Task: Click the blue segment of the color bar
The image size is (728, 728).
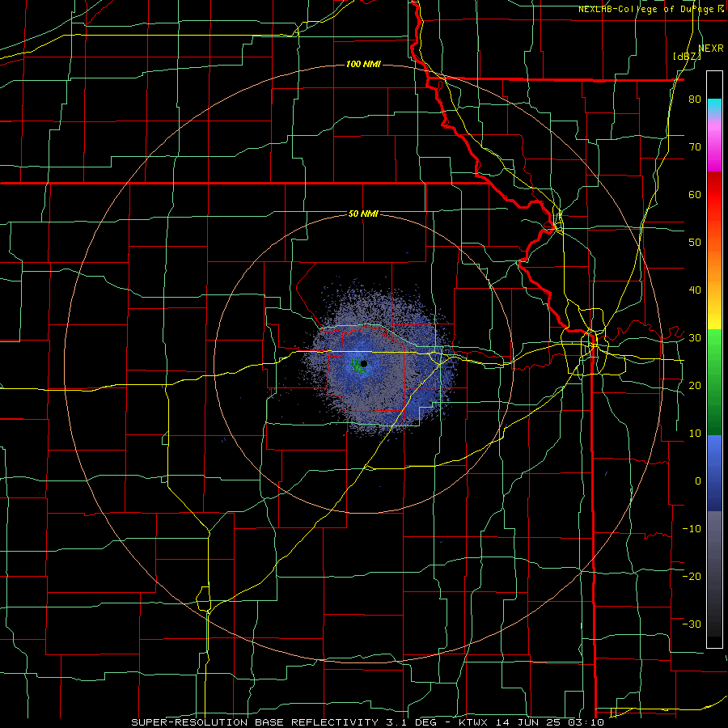Action: 714,473
